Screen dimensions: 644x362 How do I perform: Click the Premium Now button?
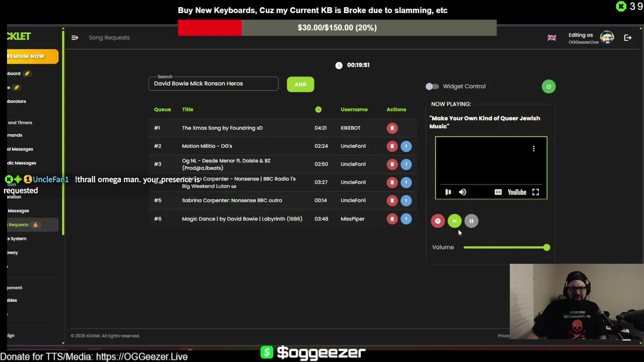[33, 56]
